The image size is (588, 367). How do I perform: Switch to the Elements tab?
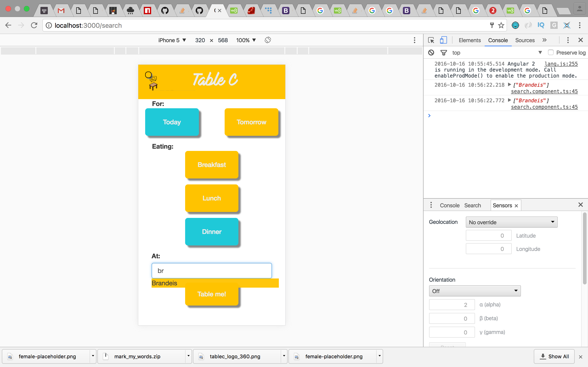[x=469, y=40]
